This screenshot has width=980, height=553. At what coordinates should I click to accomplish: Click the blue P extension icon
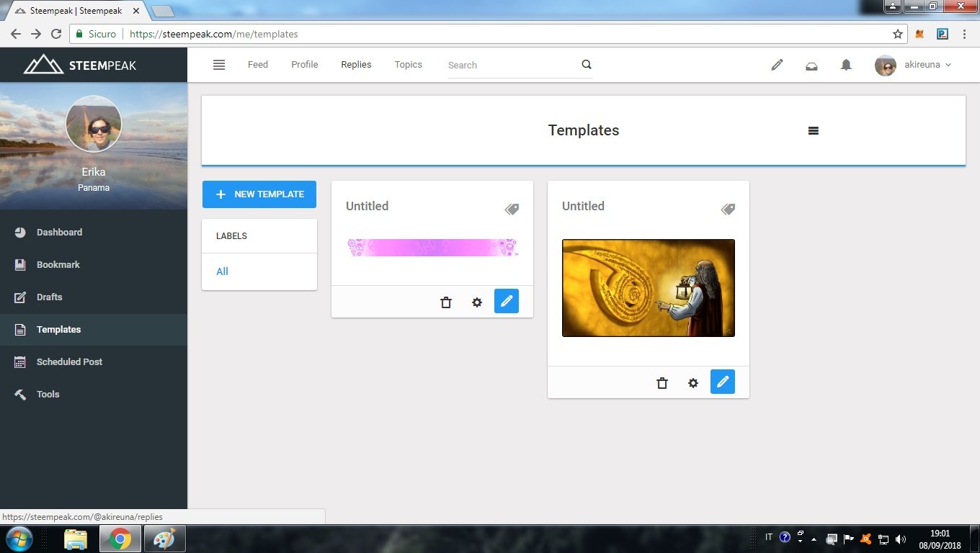(x=942, y=34)
